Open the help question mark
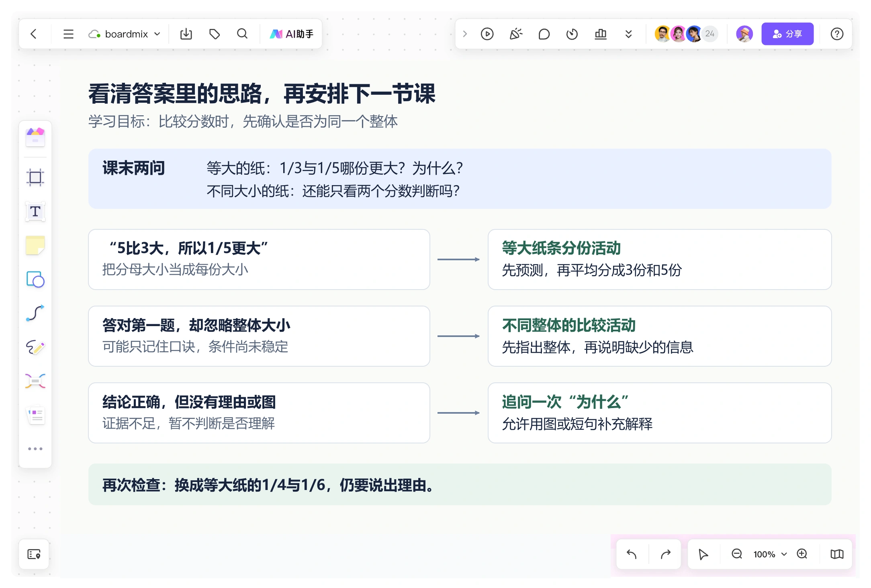Screen dimensions: 871x588 click(837, 34)
